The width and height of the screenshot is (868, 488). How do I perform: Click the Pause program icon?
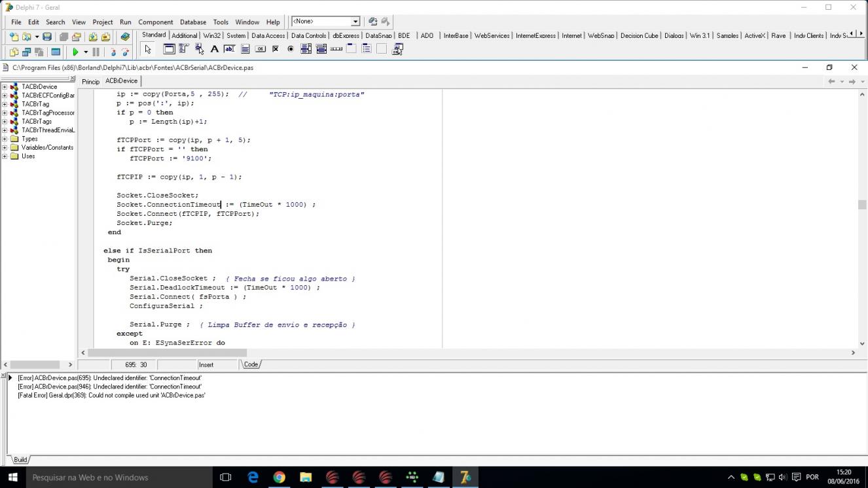(96, 52)
